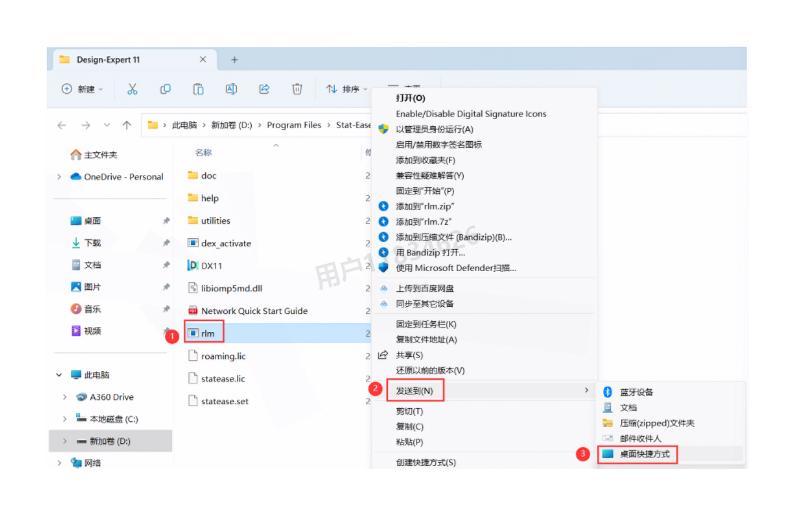The height and width of the screenshot is (510, 794).
Task: Sort by the 名称 column header
Action: pos(204,152)
